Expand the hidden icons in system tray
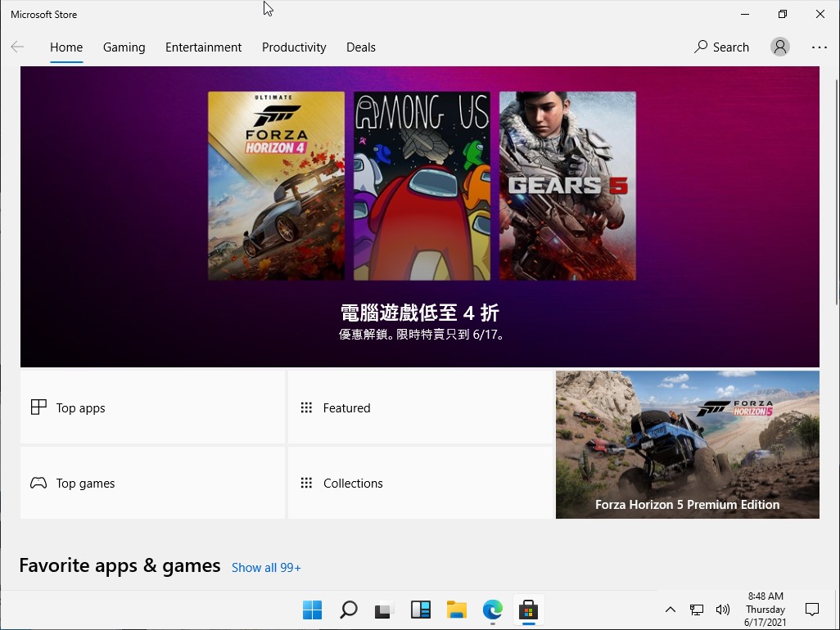 pyautogui.click(x=670, y=610)
